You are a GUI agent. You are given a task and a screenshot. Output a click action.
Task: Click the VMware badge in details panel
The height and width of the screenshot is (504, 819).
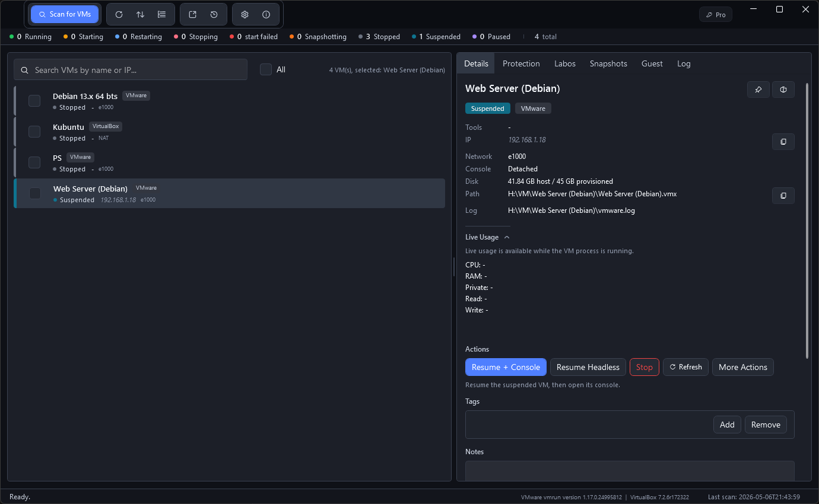(x=533, y=109)
